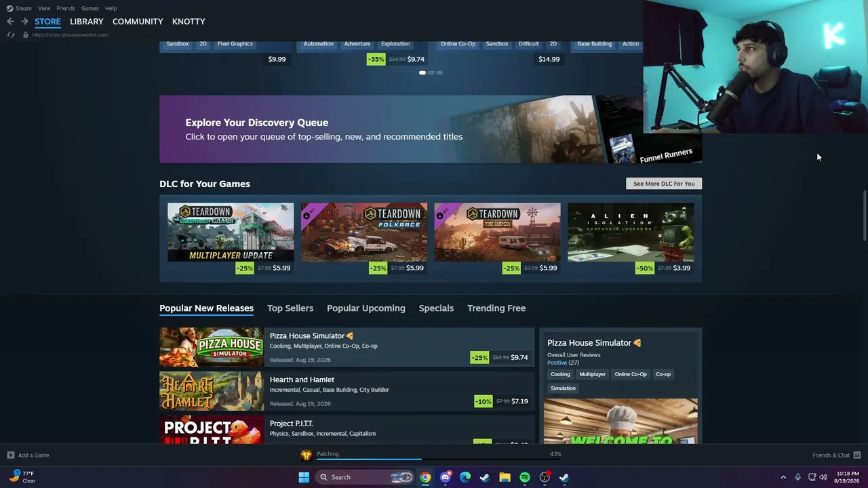Reload the store page with the refresh icon
Image resolution: width=868 pixels, height=488 pixels.
click(10, 35)
